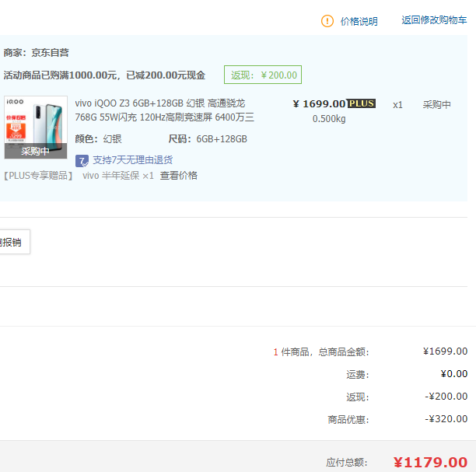The image size is (476, 472).
Task: Click the item price ¥1699.00
Action: pos(319,104)
